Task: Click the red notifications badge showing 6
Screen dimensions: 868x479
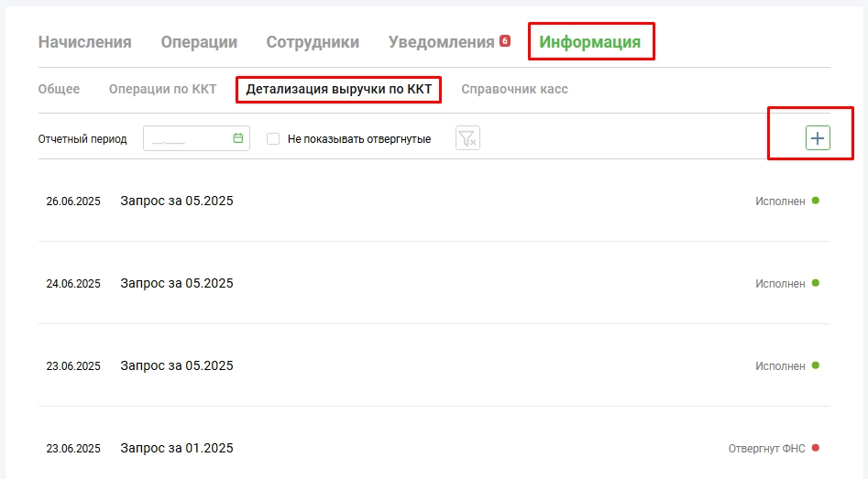Action: pyautogui.click(x=505, y=41)
